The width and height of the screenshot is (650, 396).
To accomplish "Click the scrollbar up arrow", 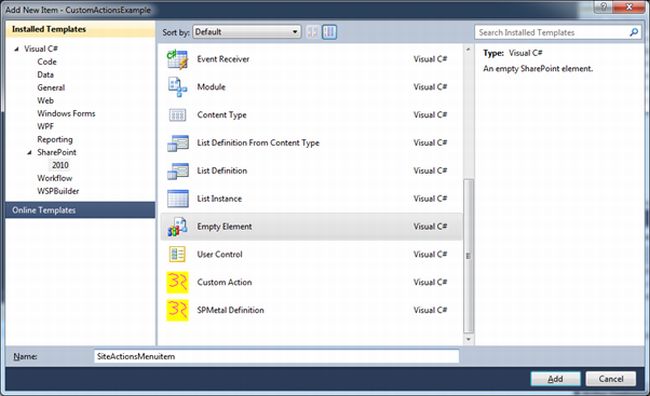I will pos(468,50).
